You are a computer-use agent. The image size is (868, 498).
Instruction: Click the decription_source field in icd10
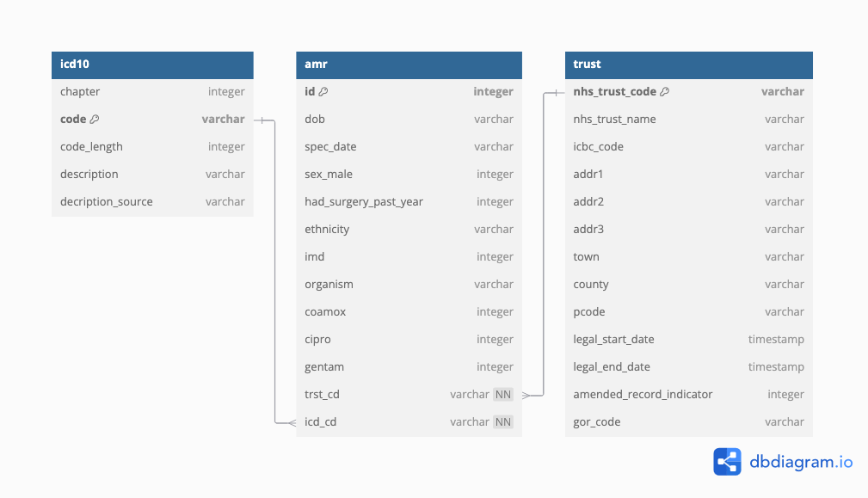coord(152,202)
